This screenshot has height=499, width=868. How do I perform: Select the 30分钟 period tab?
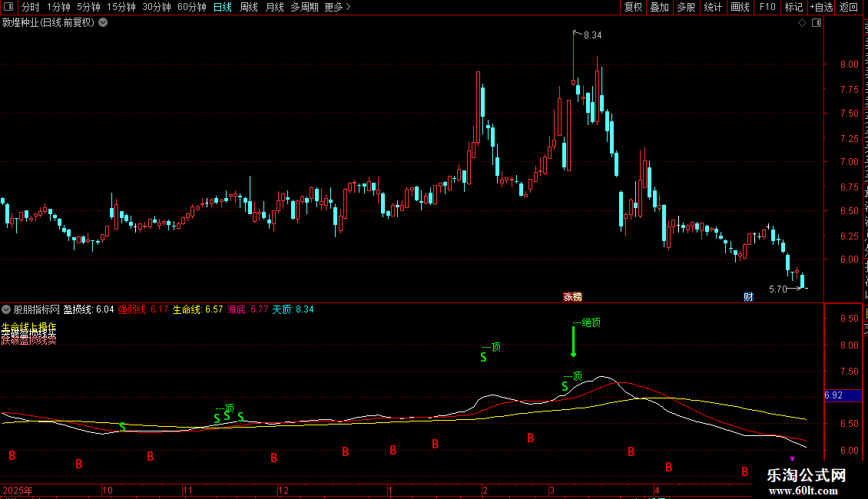[x=157, y=7]
